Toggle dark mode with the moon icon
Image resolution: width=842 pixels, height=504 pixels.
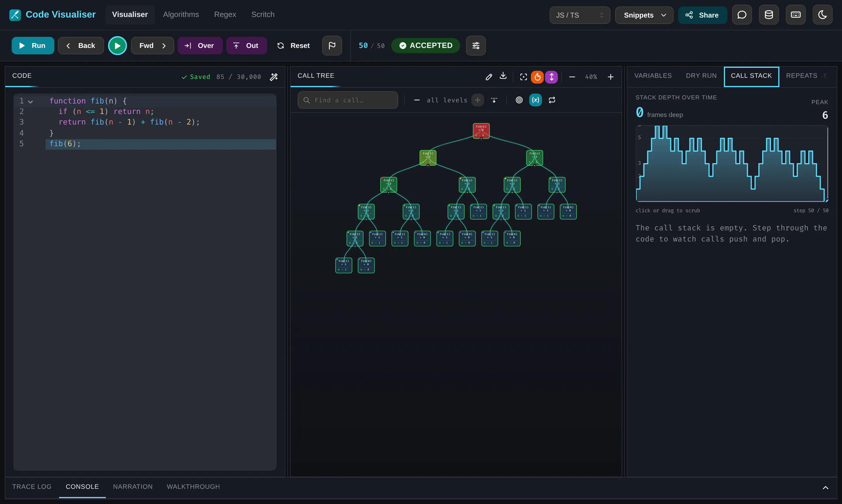point(822,15)
